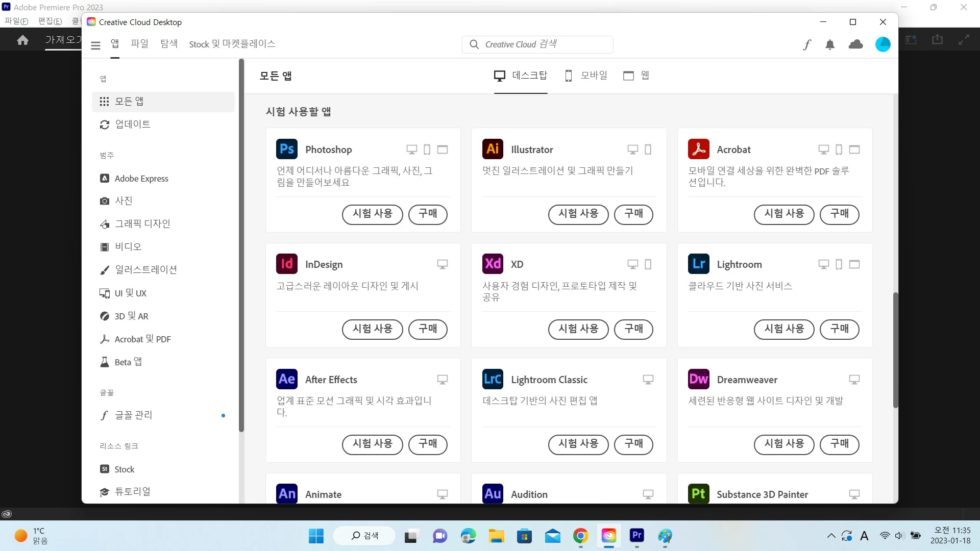Image resolution: width=980 pixels, height=551 pixels.
Task: Select 비디오 category in sidebar
Action: 128,247
